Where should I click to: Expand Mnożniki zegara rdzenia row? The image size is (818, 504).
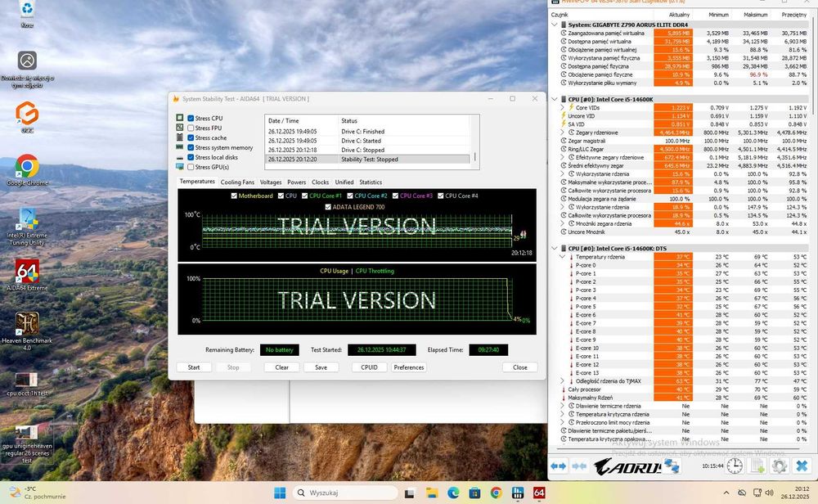click(x=563, y=223)
